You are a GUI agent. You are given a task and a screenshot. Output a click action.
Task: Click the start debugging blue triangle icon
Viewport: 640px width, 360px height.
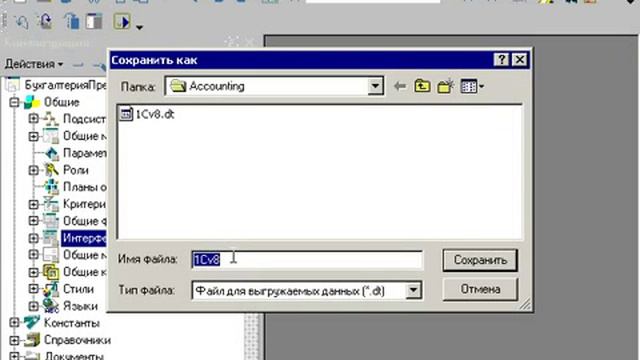pos(122,21)
